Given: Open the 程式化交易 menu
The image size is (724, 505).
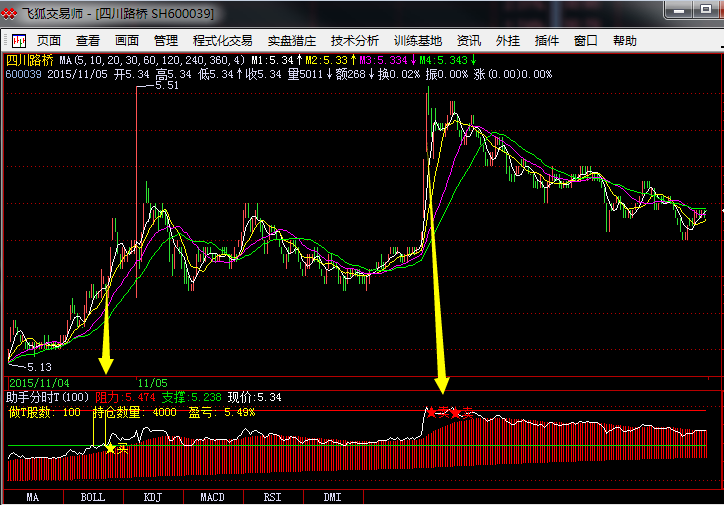Looking at the screenshot, I should click(x=222, y=41).
